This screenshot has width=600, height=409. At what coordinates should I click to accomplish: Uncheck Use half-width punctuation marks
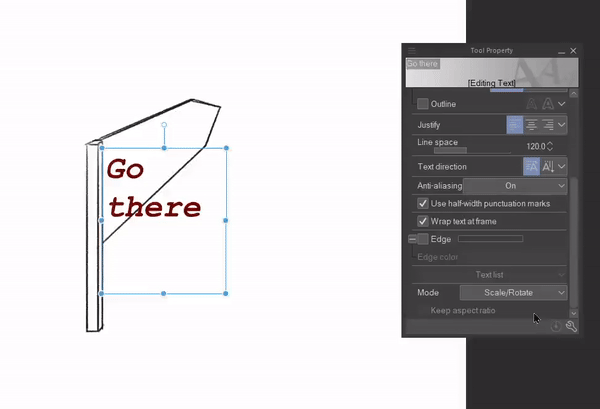(422, 204)
